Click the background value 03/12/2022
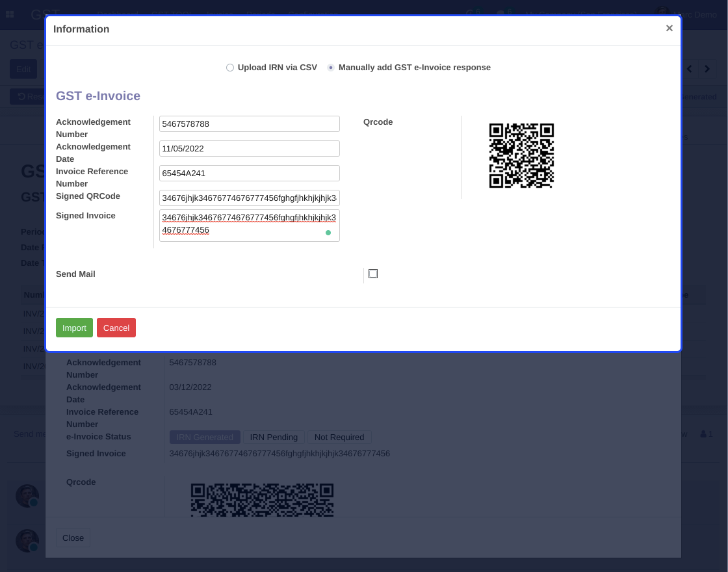Viewport: 728px width, 572px height. tap(190, 387)
